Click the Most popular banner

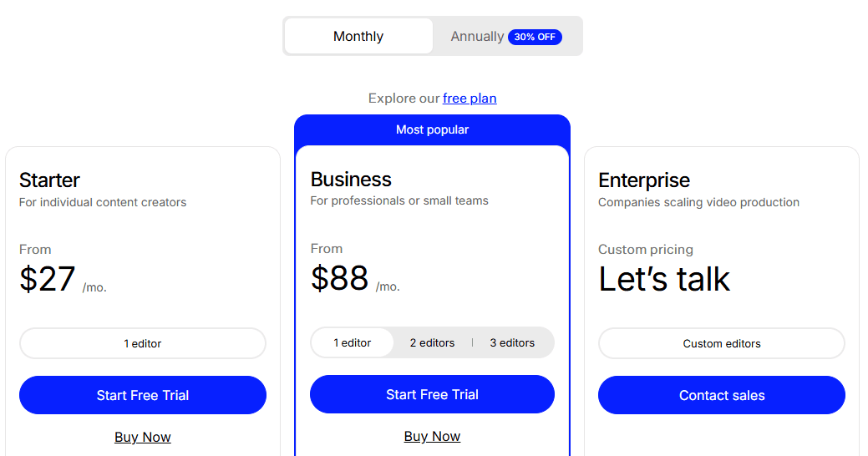point(432,129)
